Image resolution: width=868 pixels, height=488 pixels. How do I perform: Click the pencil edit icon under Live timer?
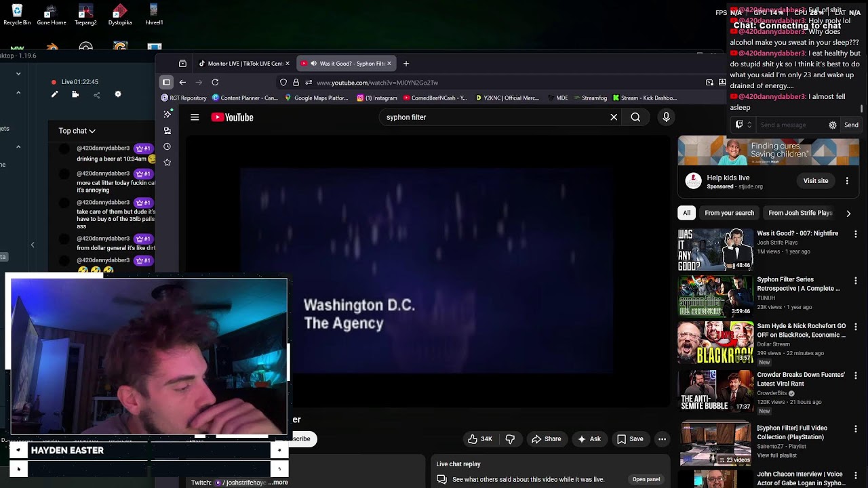click(x=54, y=94)
